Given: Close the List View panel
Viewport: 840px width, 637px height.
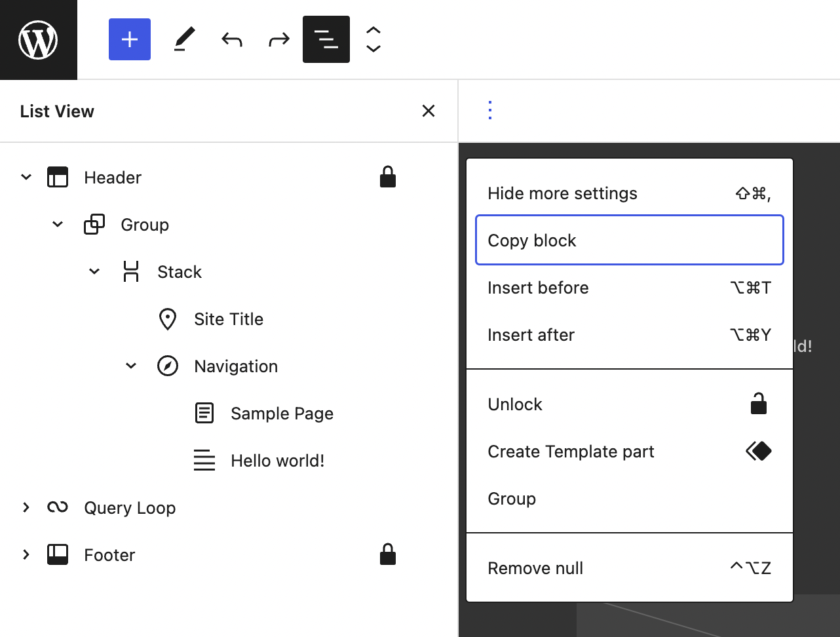Looking at the screenshot, I should (x=429, y=111).
